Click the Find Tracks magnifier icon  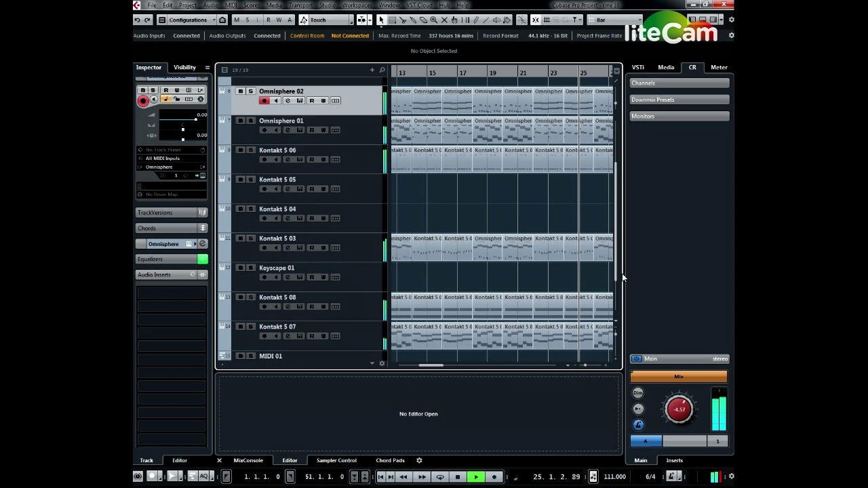pos(382,70)
